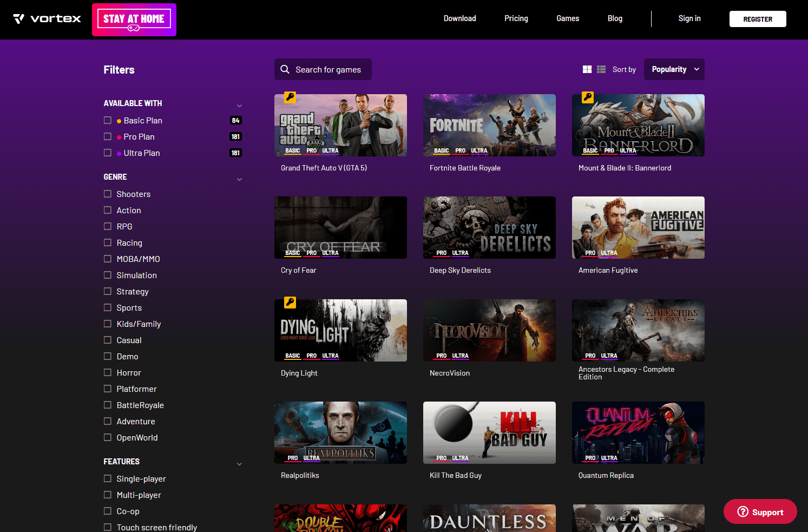This screenshot has height=532, width=808.
Task: Click PRO badge on American Fugitive card
Action: [590, 253]
